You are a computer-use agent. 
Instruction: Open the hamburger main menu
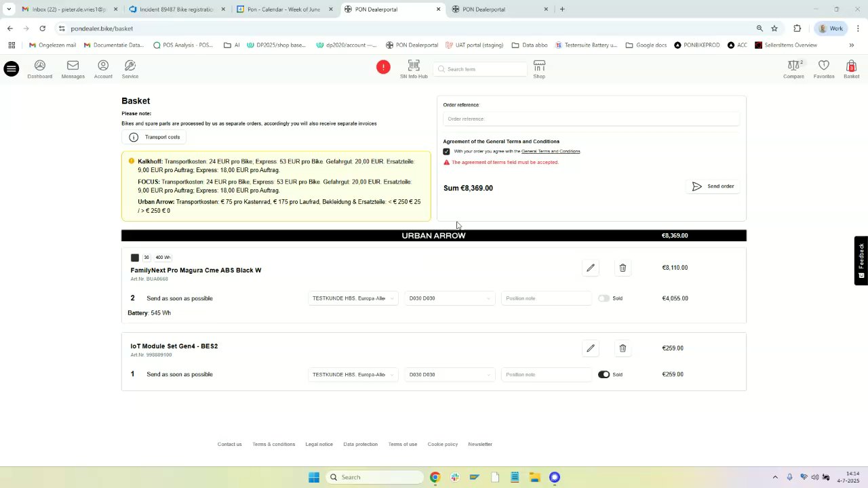[x=11, y=69]
